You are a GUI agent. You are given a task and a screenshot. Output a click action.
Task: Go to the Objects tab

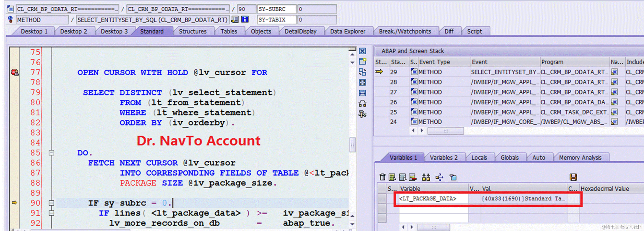261,31
